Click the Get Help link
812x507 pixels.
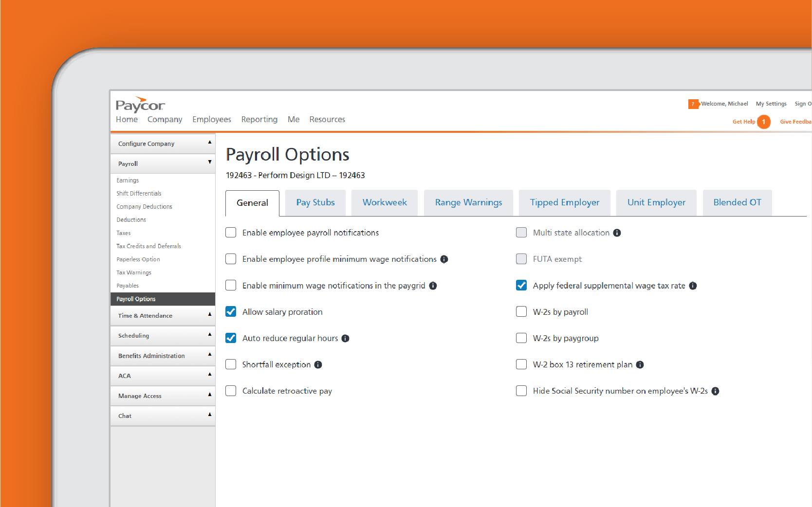(744, 122)
